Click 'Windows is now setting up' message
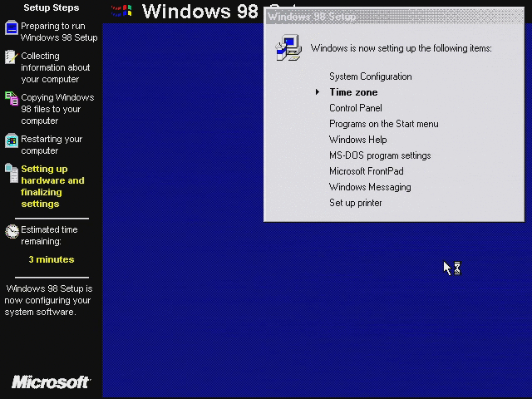The height and width of the screenshot is (399, 532). pos(401,48)
